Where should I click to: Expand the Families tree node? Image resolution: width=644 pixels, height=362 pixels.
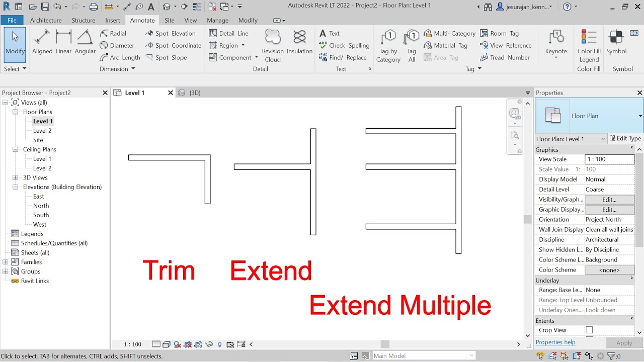pos(5,262)
